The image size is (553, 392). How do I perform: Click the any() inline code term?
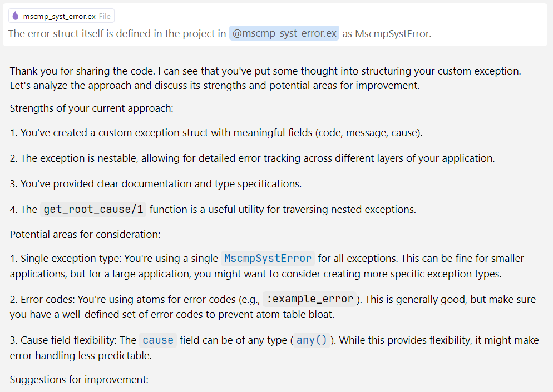[x=312, y=340]
